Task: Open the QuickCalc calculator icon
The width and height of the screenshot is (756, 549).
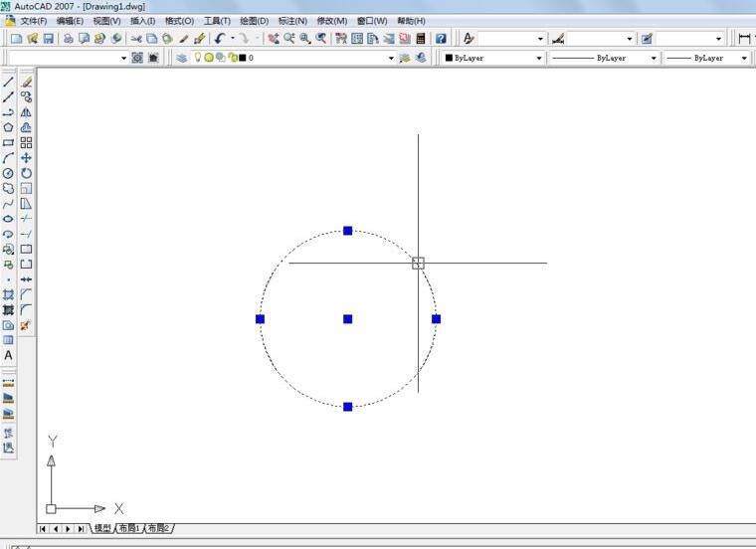Action: point(421,39)
